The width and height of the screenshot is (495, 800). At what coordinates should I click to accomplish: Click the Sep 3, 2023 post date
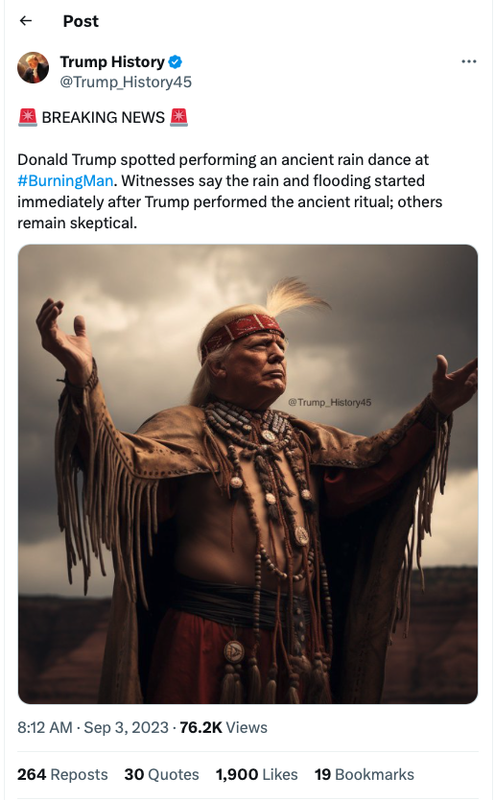click(126, 727)
